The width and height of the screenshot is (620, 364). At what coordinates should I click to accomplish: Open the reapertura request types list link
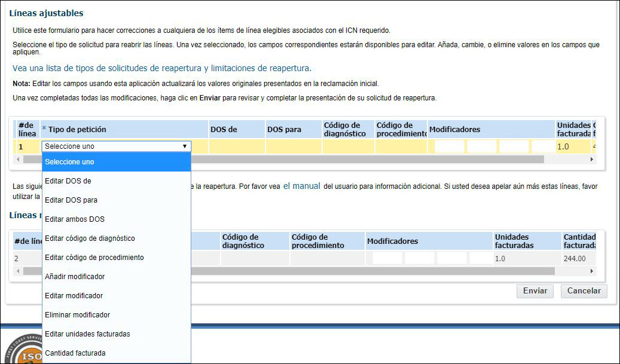[x=161, y=68]
